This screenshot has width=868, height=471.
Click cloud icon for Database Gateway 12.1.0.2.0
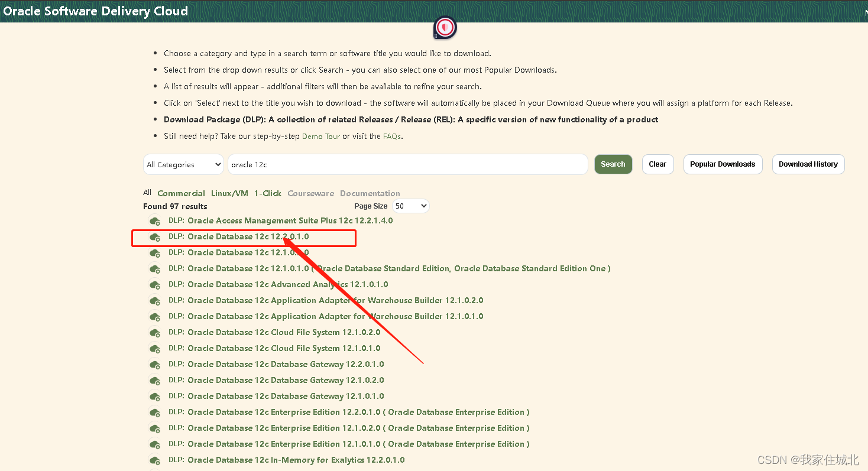(155, 381)
